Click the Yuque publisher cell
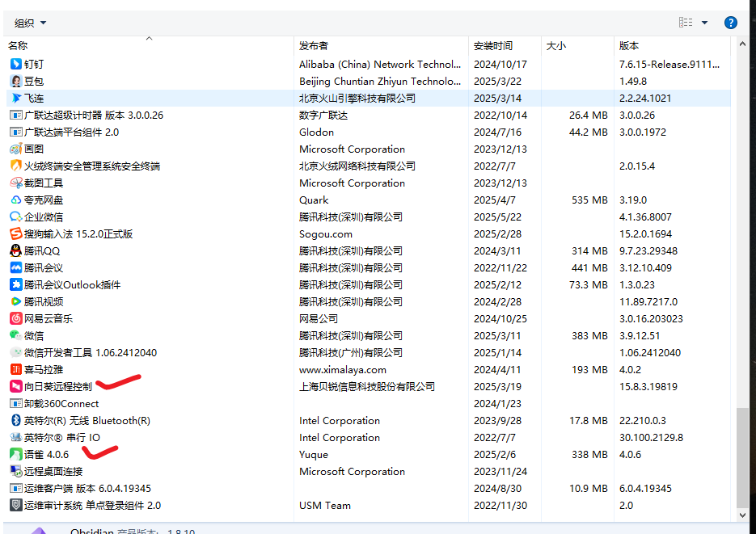 pos(314,455)
